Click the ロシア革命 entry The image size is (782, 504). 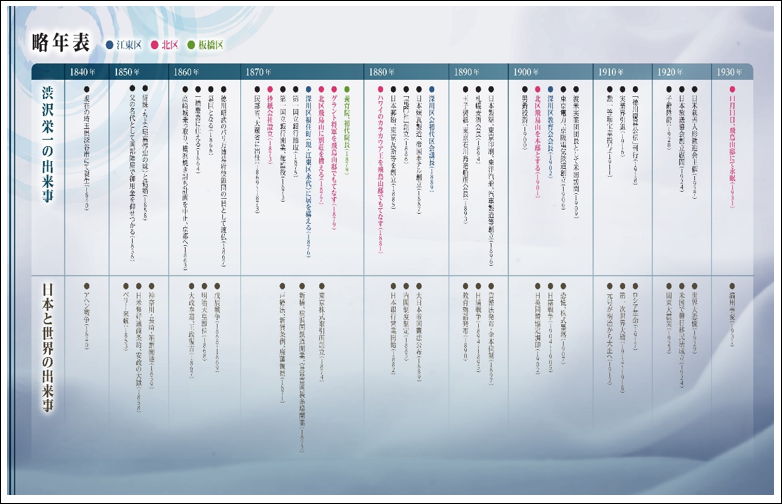pyautogui.click(x=635, y=317)
